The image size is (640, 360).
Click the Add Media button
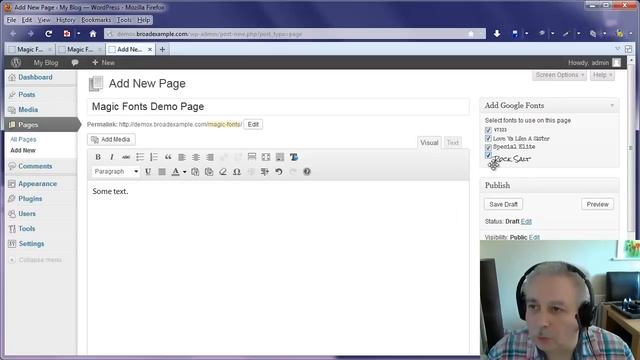pyautogui.click(x=111, y=140)
